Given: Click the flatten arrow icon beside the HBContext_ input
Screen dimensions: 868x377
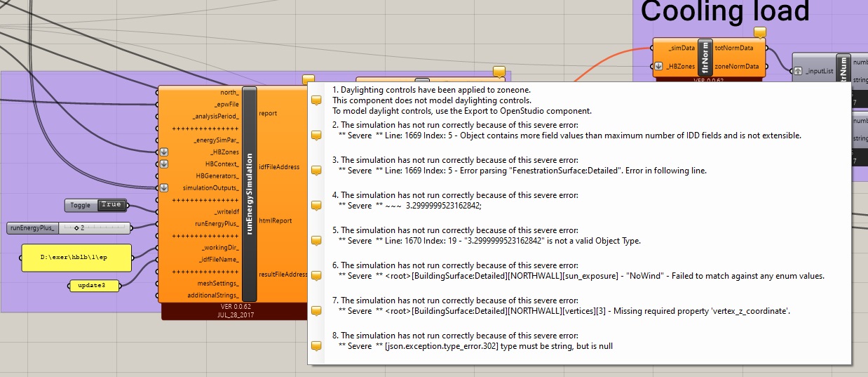Looking at the screenshot, I should [163, 164].
